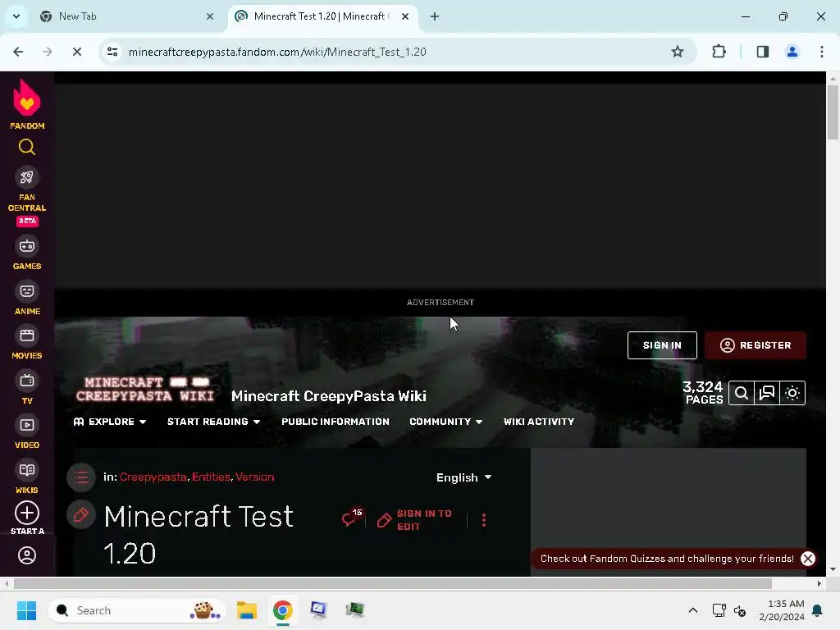
Task: Open the taskbar notification bell
Action: tap(818, 610)
